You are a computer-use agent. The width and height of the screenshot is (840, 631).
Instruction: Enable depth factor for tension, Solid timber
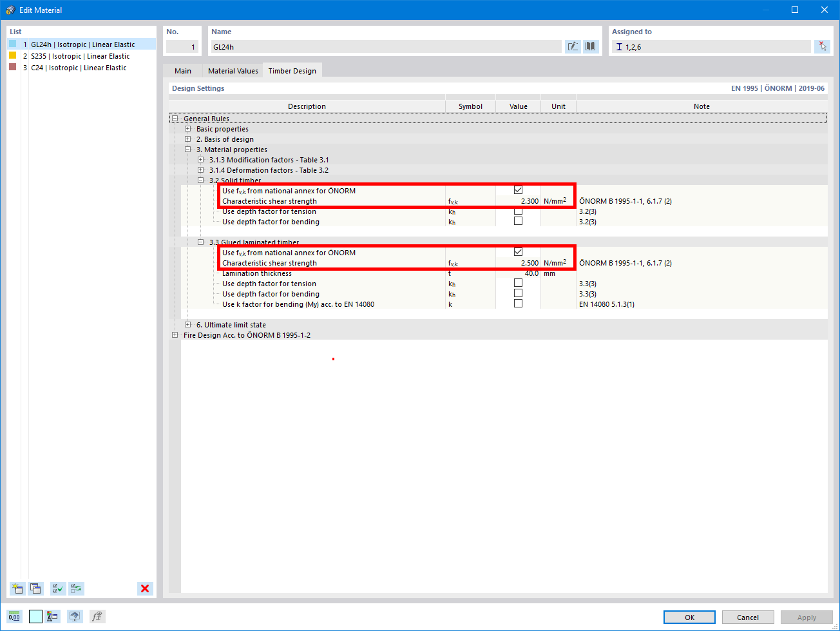[518, 211]
